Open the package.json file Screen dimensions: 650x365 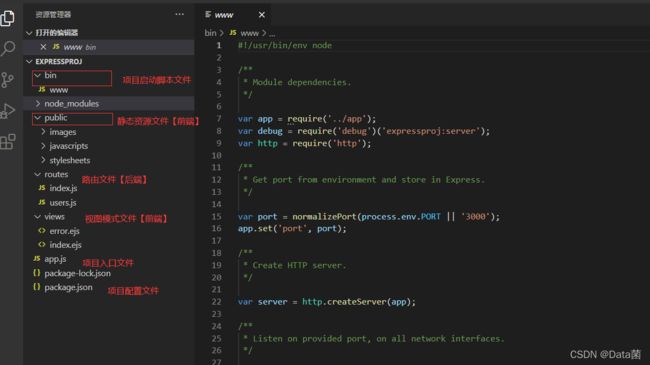(109, 287)
